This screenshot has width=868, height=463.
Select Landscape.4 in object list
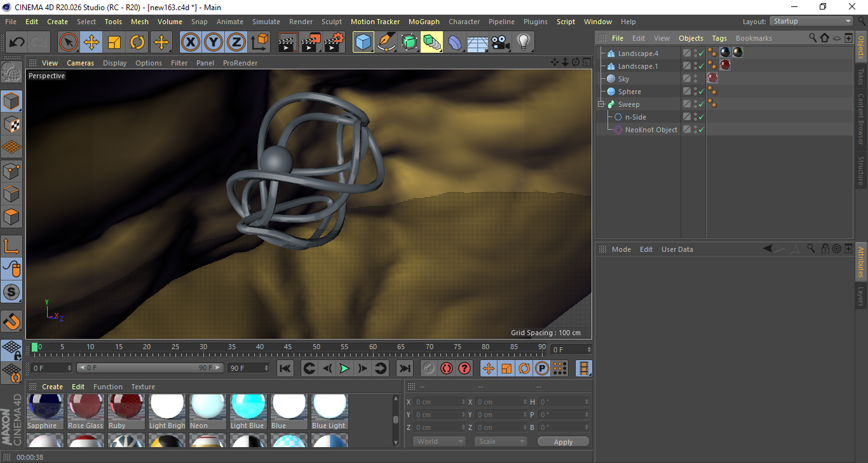[x=638, y=53]
